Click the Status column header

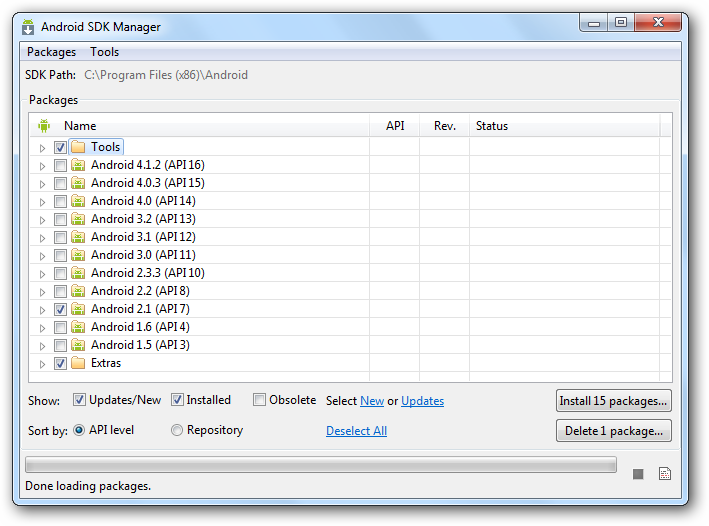(565, 126)
